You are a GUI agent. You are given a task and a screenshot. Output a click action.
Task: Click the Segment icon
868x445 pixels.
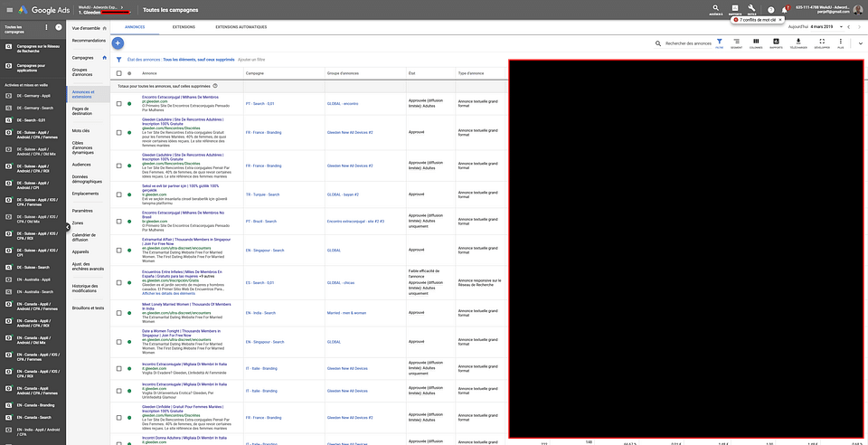tap(736, 43)
